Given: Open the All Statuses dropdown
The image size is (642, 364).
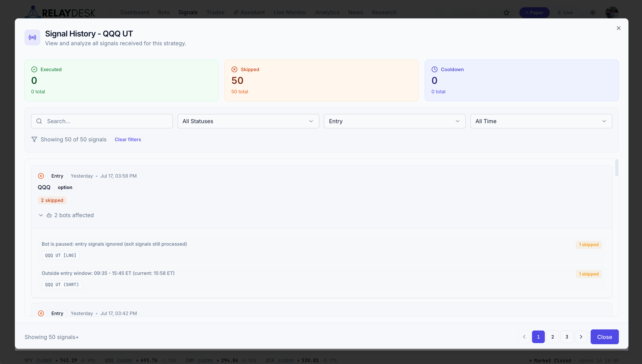Looking at the screenshot, I should click(248, 121).
